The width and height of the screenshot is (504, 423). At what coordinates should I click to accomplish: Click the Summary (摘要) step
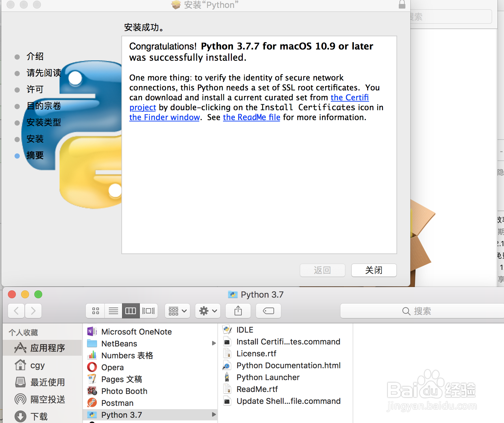tap(35, 155)
